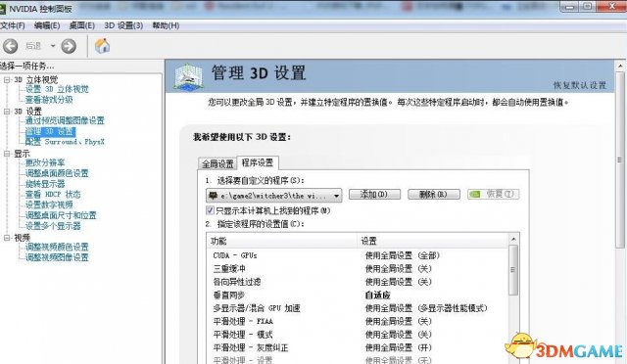Click the 删除(R) button

[x=433, y=194]
